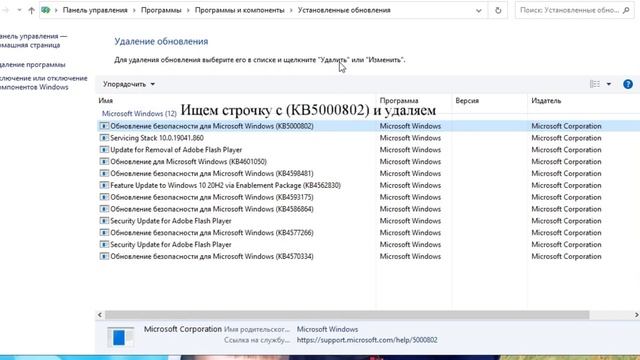This screenshot has height=360, width=640.
Task: Click icon of the KB4586864 update row
Action: [104, 209]
